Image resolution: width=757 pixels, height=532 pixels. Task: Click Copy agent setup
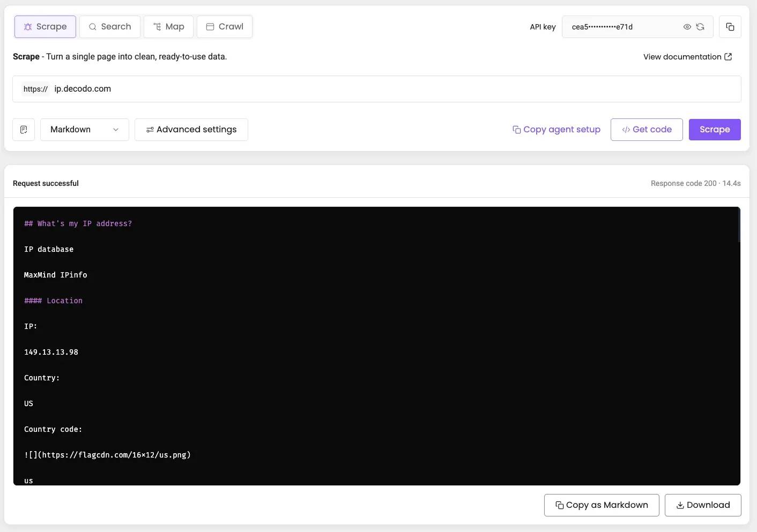click(x=556, y=130)
